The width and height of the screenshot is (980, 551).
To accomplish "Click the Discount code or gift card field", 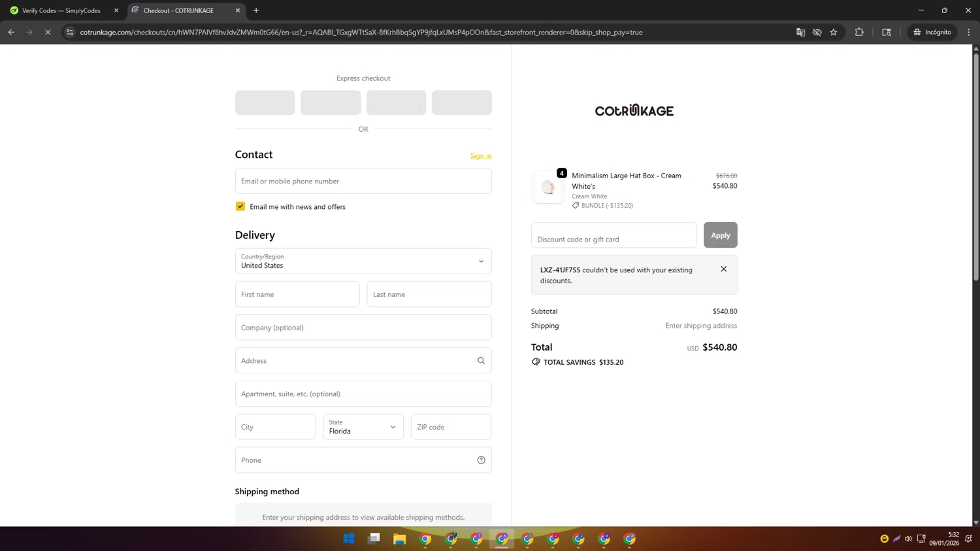I will 613,235.
